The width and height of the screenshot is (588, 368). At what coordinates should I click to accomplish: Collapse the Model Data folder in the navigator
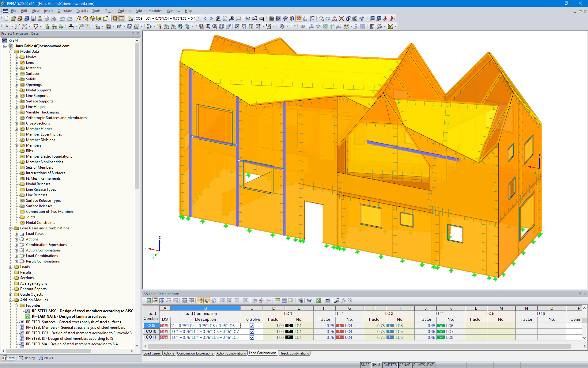pyautogui.click(x=11, y=52)
